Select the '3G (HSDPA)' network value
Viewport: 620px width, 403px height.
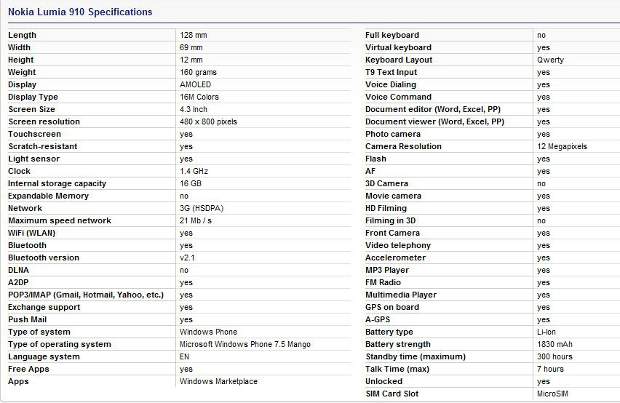click(x=202, y=208)
